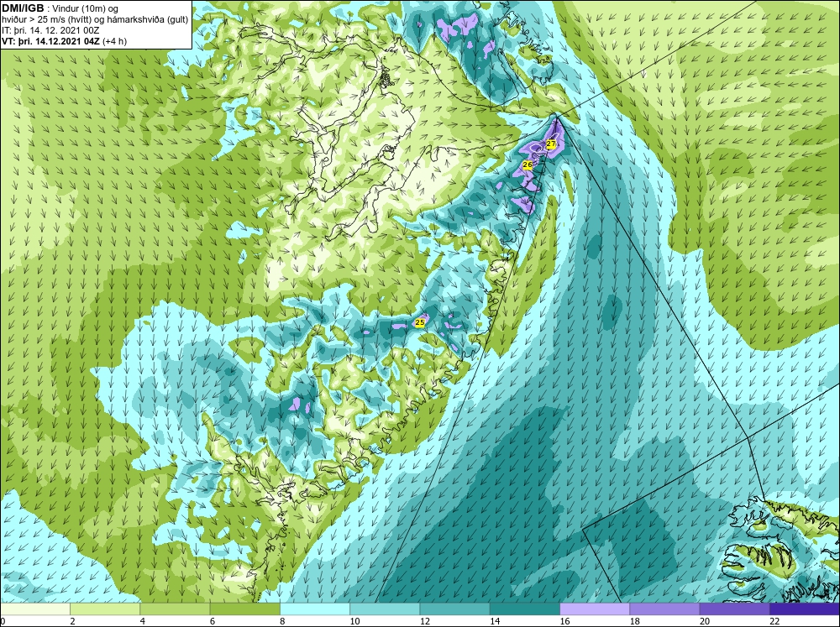Click the 'DMI/IGB' title text
The height and width of the screenshot is (627, 840).
pyautogui.click(x=23, y=8)
